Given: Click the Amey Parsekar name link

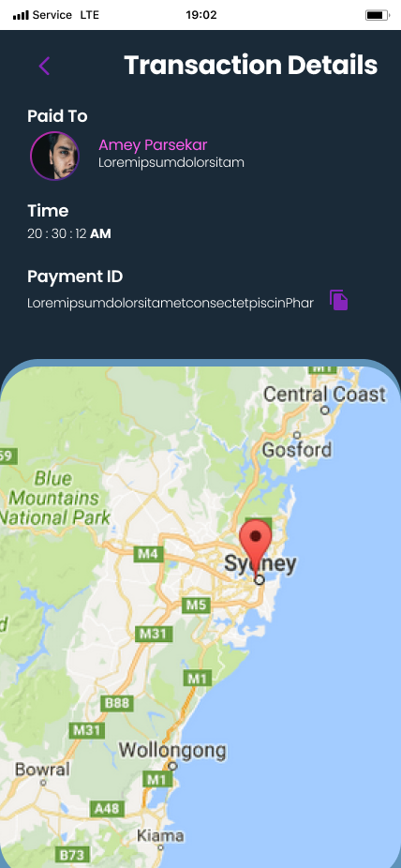Looking at the screenshot, I should pos(153,145).
